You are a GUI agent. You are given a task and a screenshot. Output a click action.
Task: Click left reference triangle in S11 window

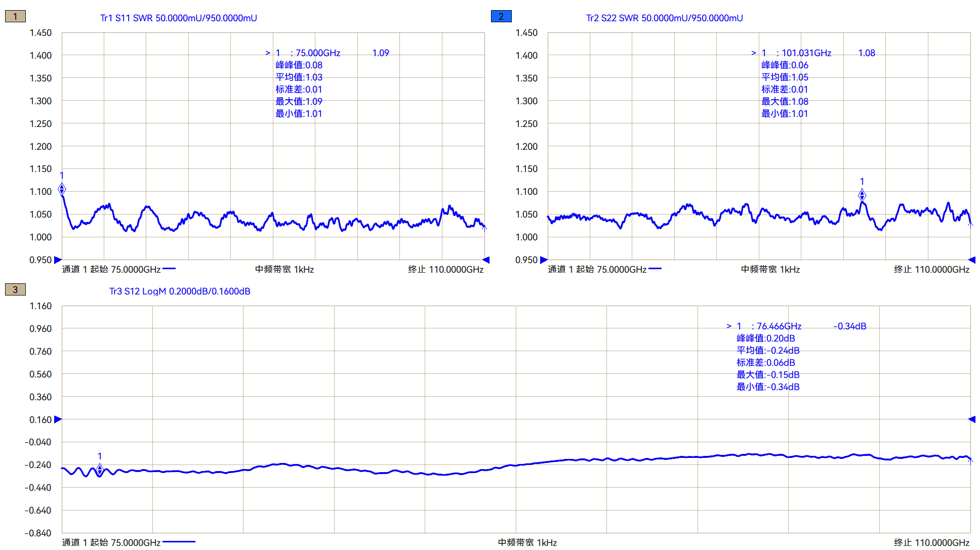(58, 260)
